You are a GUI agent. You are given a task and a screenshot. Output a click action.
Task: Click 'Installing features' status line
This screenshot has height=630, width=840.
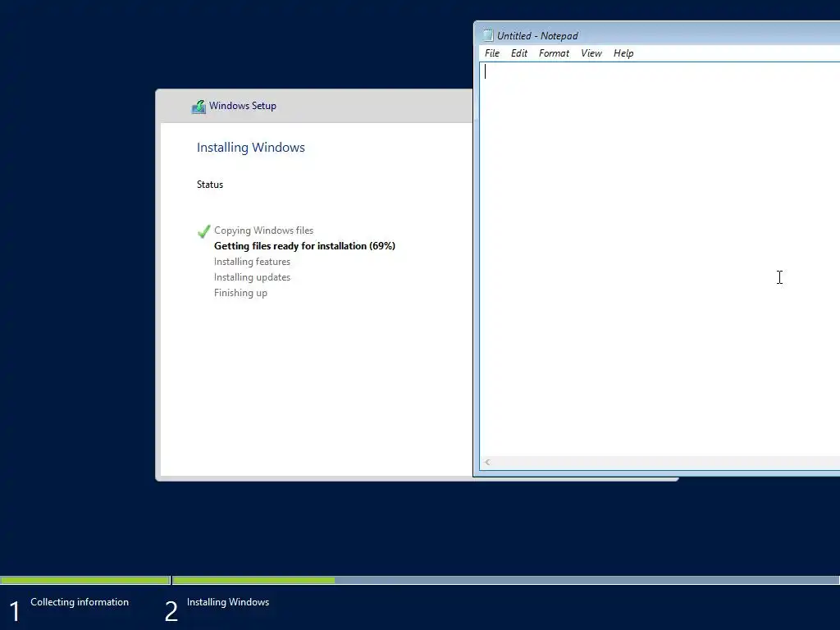coord(253,262)
